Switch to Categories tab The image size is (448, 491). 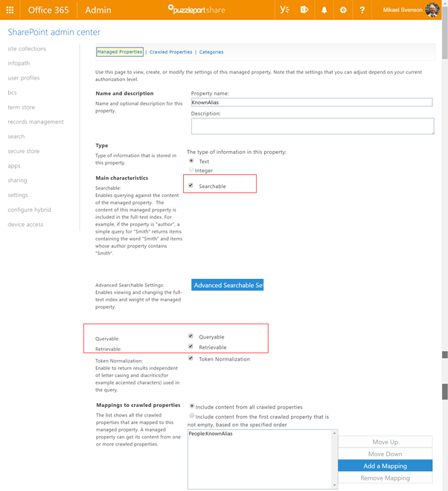point(211,52)
